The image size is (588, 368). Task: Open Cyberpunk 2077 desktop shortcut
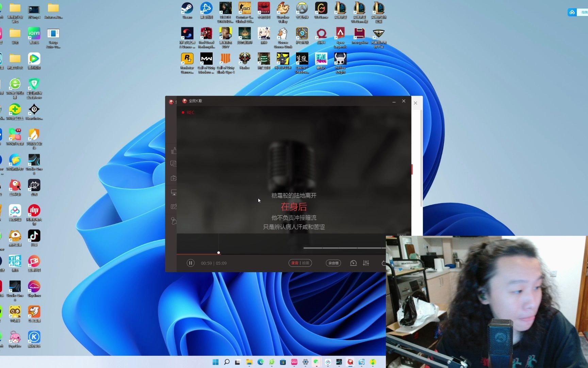[x=225, y=38]
